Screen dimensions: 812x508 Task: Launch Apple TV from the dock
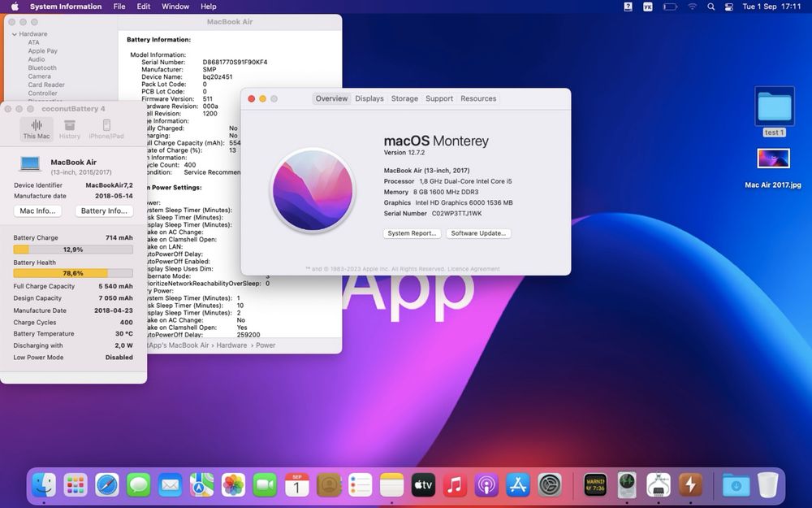[x=423, y=486]
